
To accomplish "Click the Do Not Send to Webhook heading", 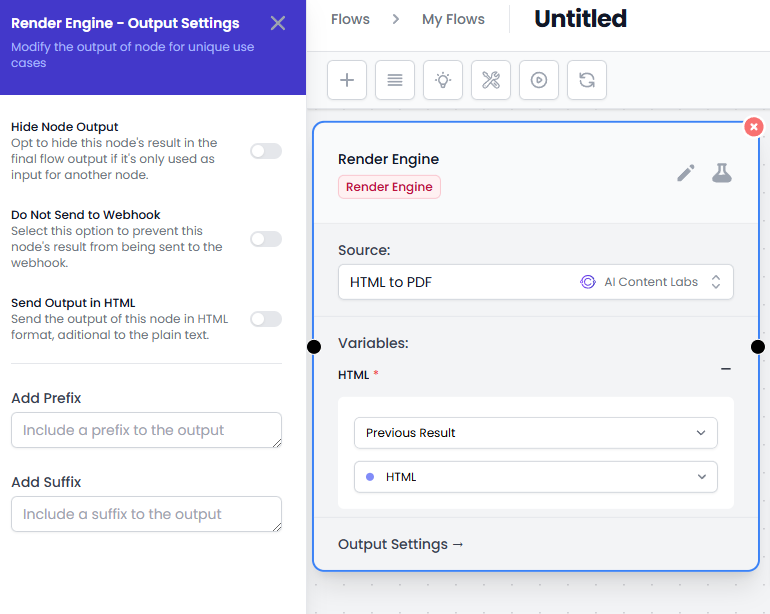I will [x=86, y=215].
